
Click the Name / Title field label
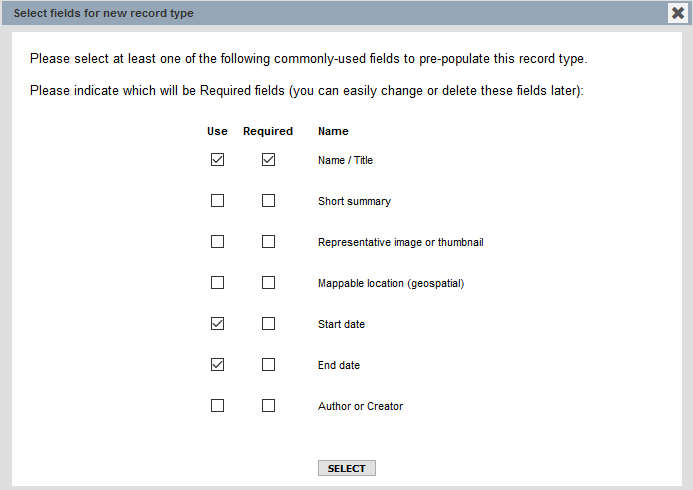point(345,160)
